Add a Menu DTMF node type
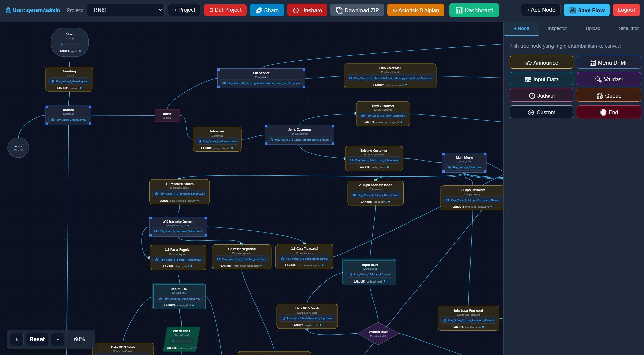 (609, 63)
